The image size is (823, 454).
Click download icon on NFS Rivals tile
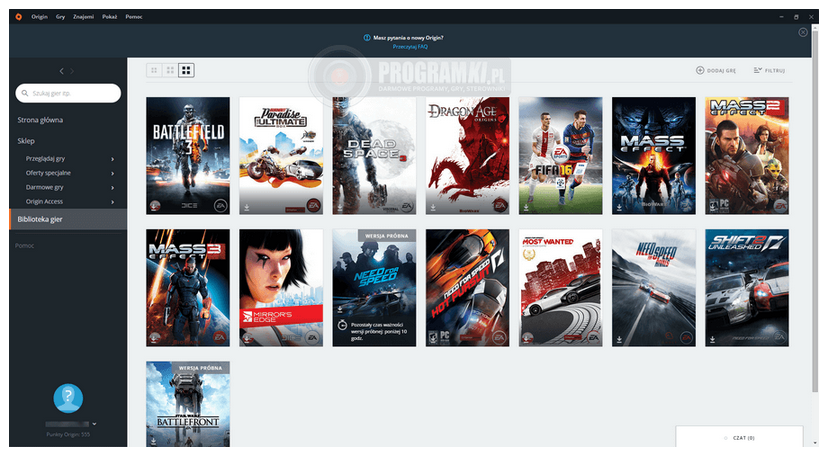click(x=620, y=340)
